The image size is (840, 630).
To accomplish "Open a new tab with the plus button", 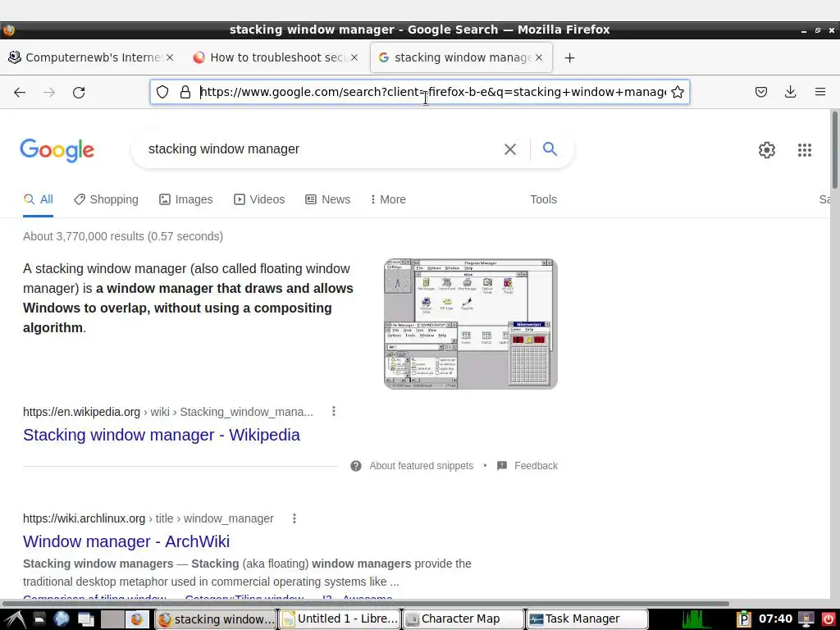I will tap(569, 58).
